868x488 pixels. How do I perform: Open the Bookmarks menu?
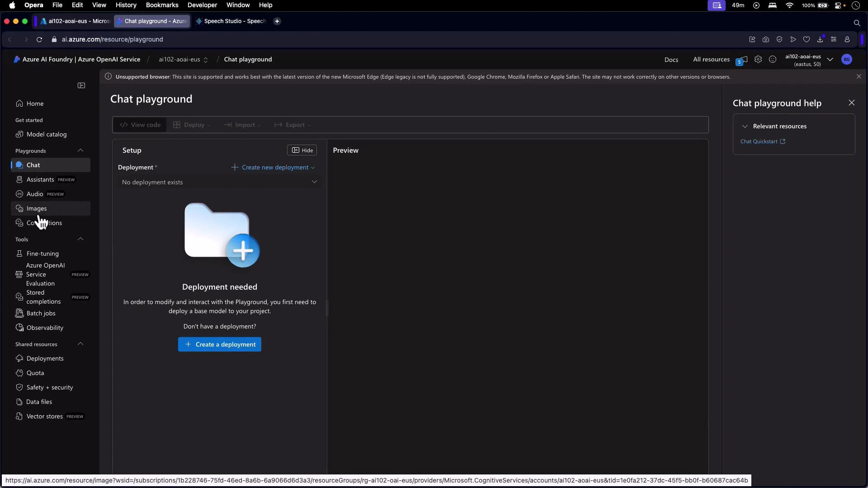(x=162, y=5)
